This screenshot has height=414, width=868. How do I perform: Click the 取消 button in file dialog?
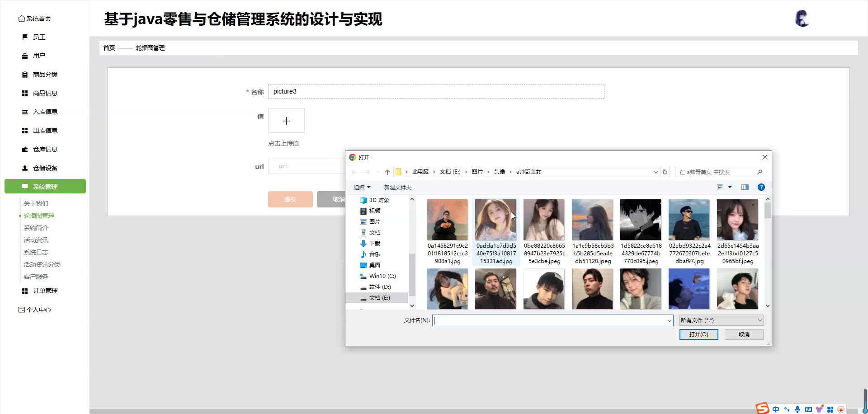pos(744,334)
